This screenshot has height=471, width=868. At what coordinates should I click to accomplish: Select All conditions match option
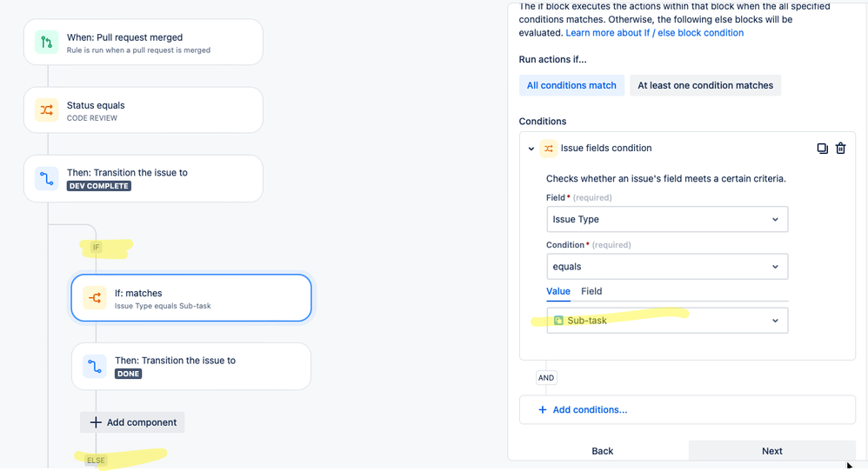point(571,85)
